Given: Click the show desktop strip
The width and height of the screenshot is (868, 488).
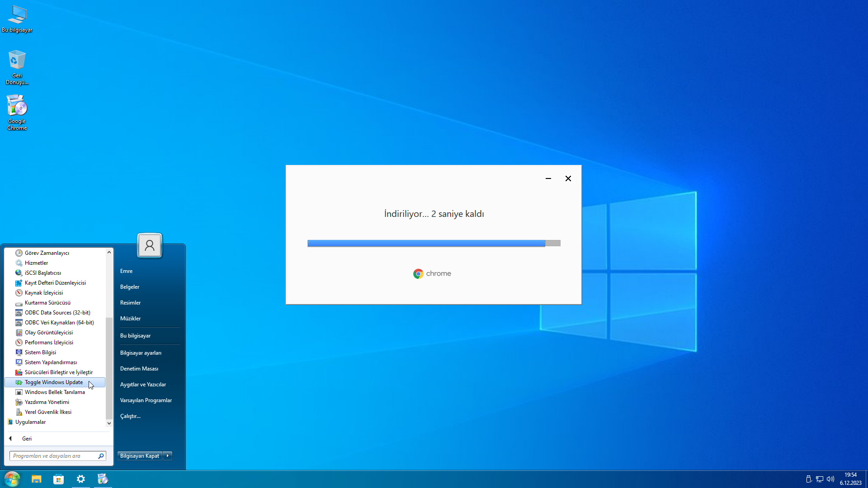Looking at the screenshot, I should (866, 479).
